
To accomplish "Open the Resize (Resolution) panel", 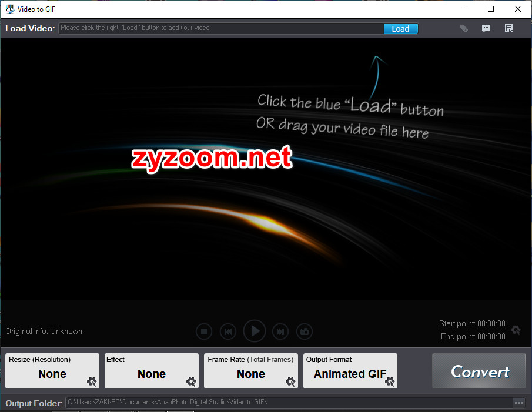I will coord(52,371).
